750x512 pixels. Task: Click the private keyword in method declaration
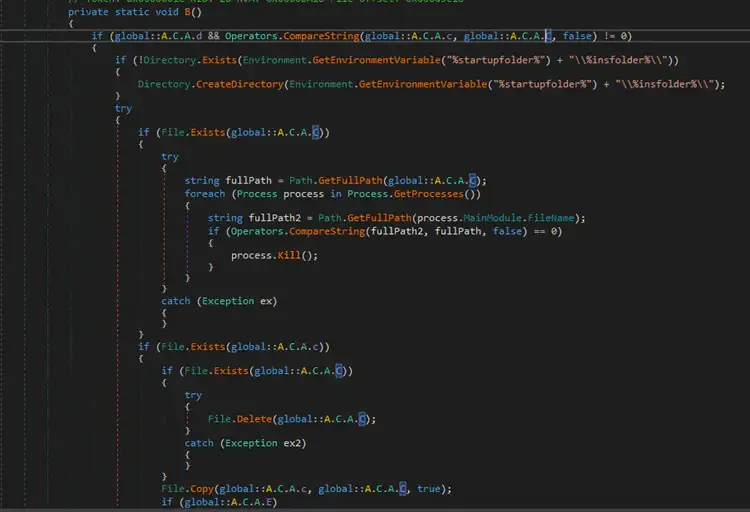coord(89,12)
